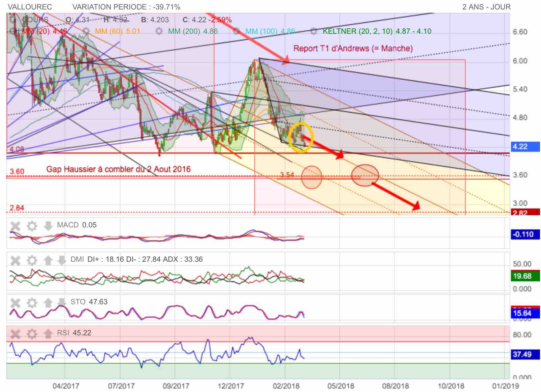Open the MM (100) settings gear

237,31
